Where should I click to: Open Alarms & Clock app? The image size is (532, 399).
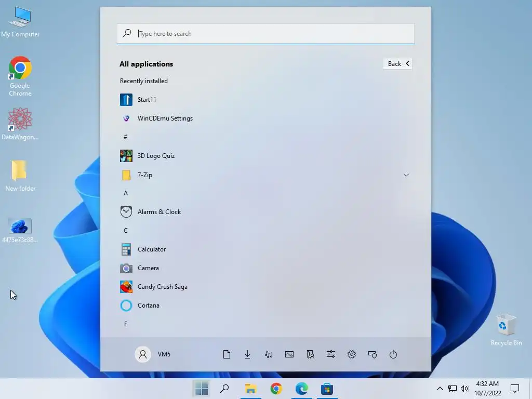[265, 212]
